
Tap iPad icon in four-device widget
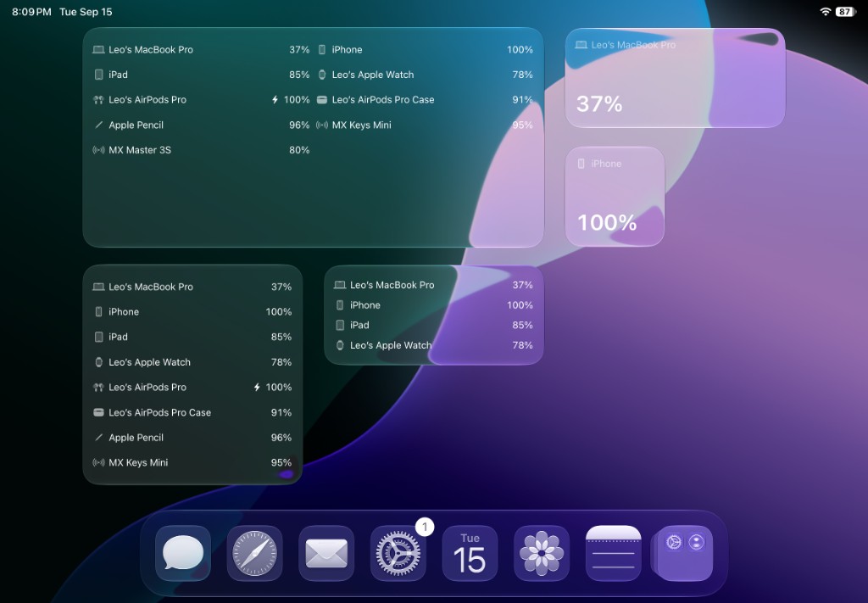click(x=340, y=325)
